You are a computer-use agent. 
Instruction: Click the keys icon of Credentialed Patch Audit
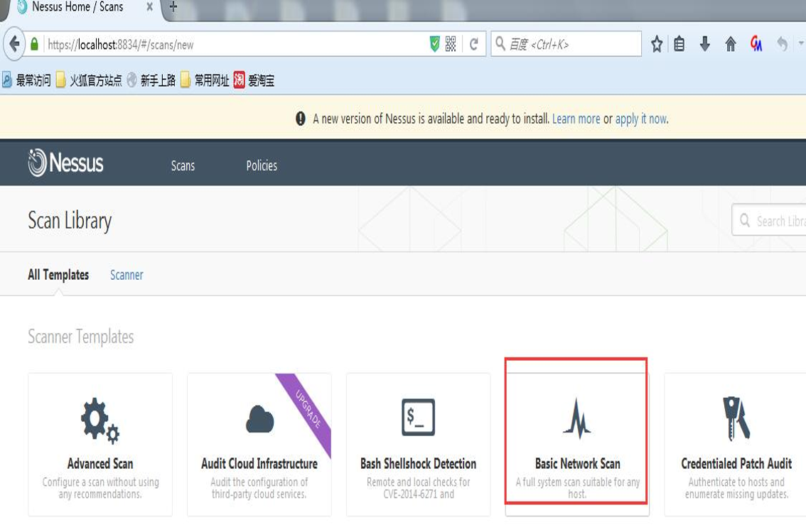[x=736, y=418]
